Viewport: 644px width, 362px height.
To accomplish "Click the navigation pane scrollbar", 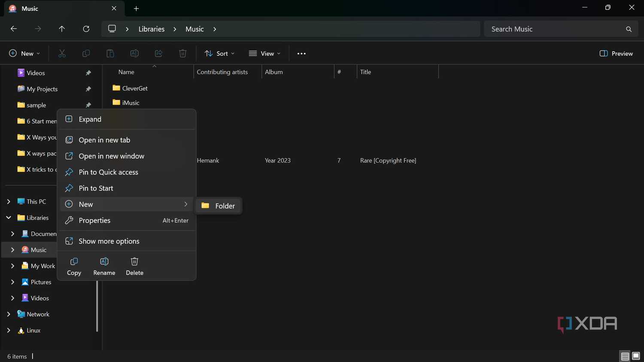I will tap(97, 306).
